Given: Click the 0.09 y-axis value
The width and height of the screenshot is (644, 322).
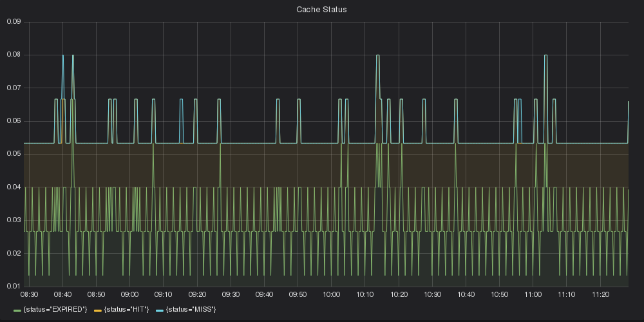Looking at the screenshot, I should [x=14, y=22].
